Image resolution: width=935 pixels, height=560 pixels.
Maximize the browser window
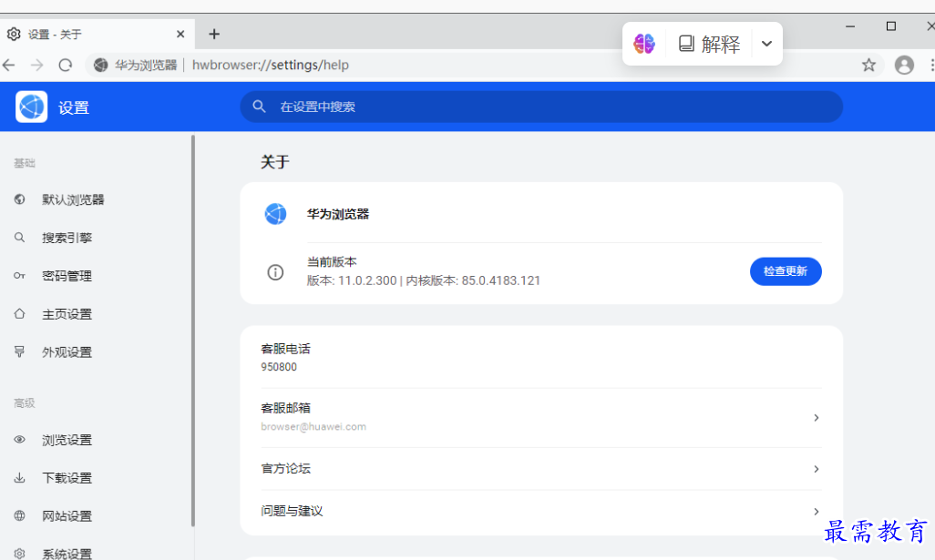tap(891, 26)
